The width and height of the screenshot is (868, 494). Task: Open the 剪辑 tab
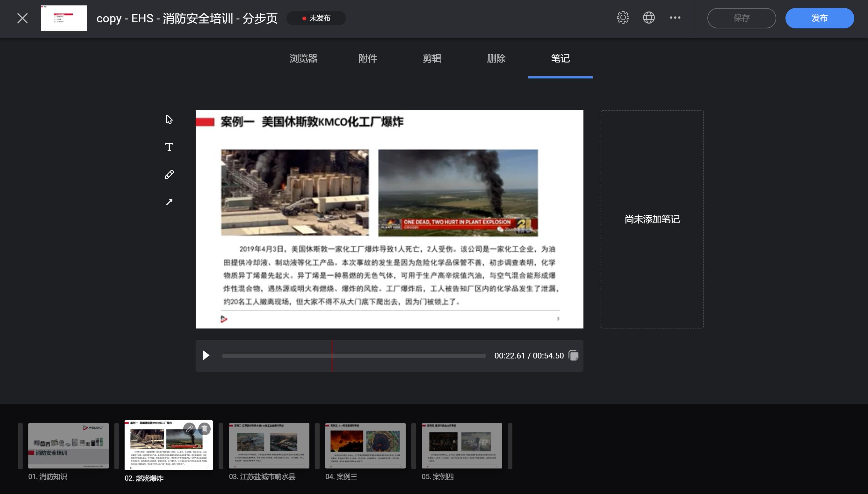click(x=432, y=58)
